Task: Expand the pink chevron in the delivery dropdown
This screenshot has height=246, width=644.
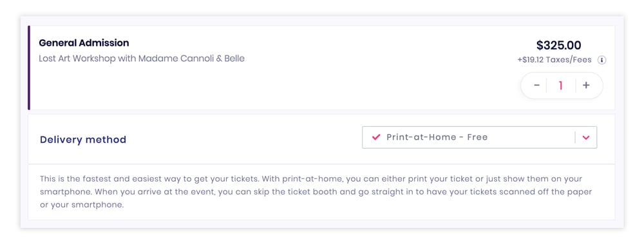Action: (x=586, y=138)
